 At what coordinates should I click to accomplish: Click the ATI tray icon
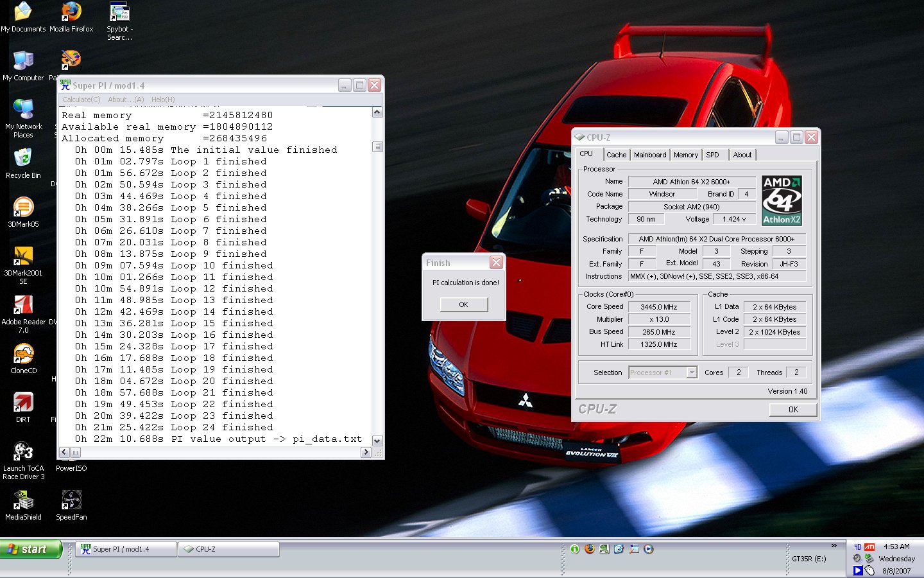(869, 547)
